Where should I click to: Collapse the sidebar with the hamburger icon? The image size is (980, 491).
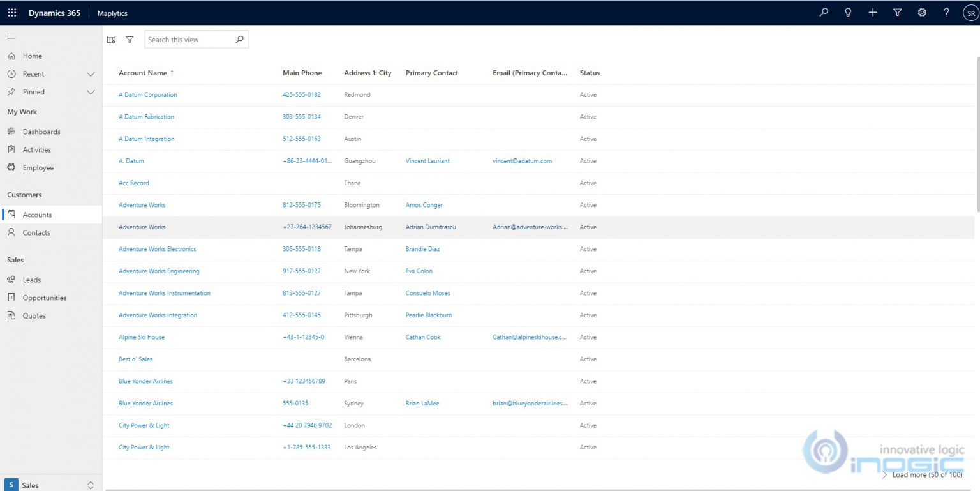point(11,36)
